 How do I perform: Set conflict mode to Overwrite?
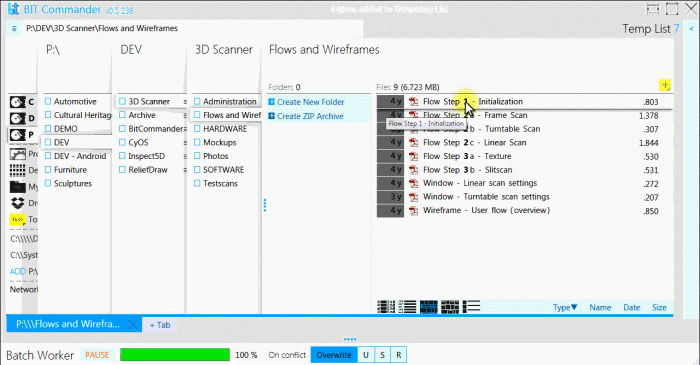pyautogui.click(x=334, y=355)
